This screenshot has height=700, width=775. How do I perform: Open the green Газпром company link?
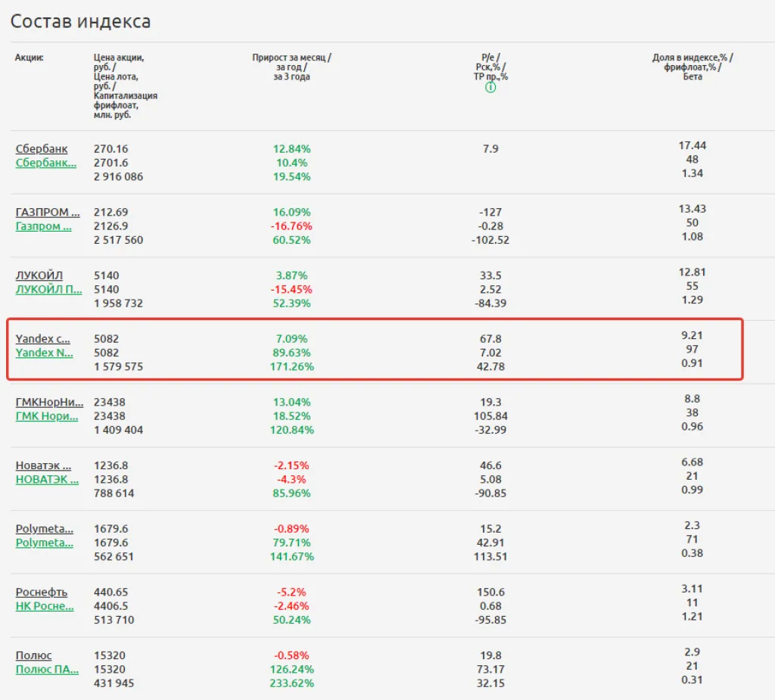pos(44,226)
